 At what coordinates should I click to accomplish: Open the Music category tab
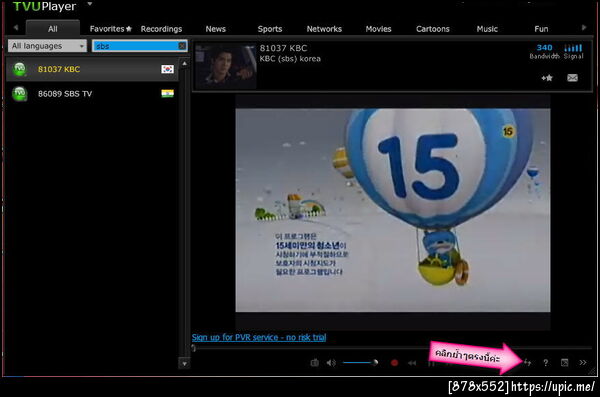click(x=487, y=29)
